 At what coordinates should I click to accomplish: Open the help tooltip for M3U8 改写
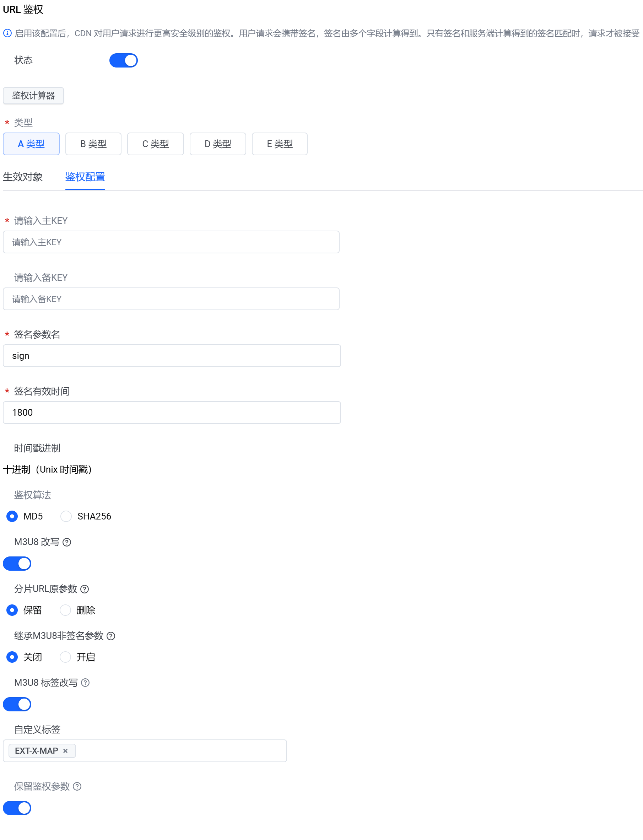click(x=67, y=542)
